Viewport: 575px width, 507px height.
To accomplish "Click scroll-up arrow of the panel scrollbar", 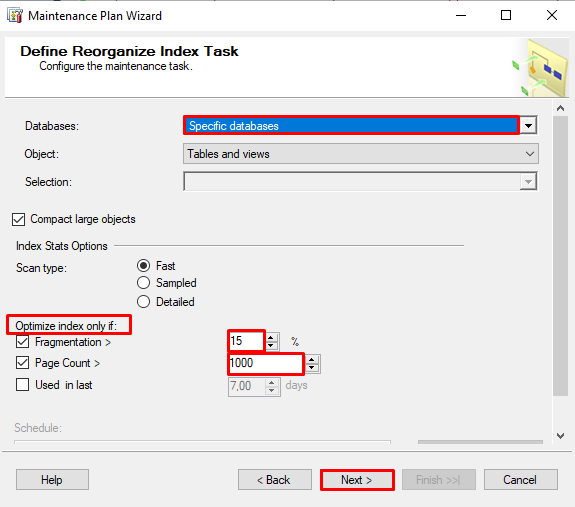I will point(560,108).
